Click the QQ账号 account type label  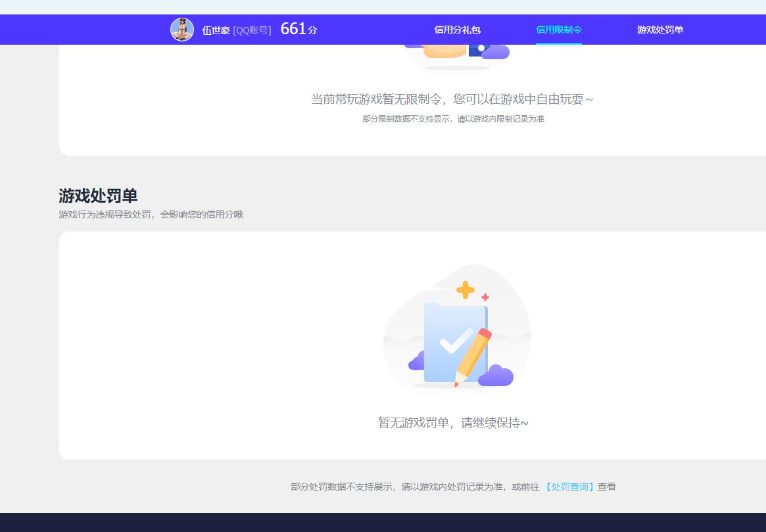(252, 30)
